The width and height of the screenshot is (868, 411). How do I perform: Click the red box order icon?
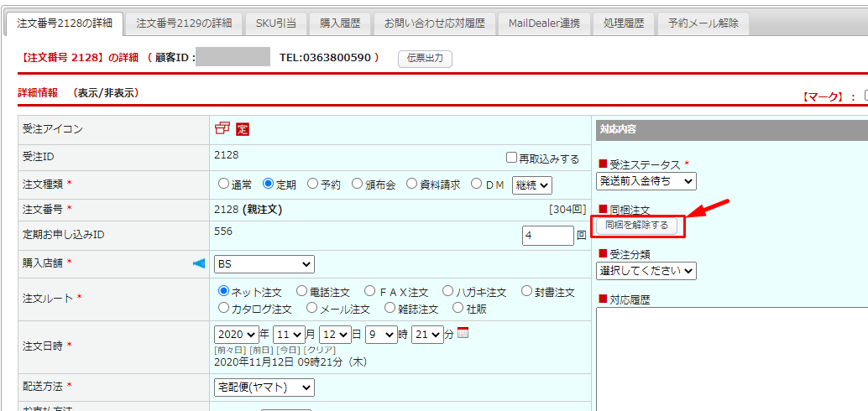(222, 128)
